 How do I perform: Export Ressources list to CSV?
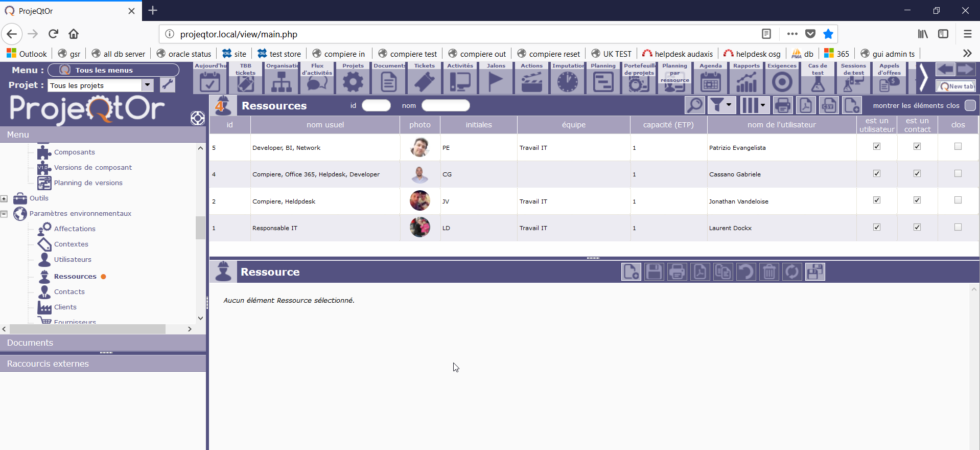[828, 105]
